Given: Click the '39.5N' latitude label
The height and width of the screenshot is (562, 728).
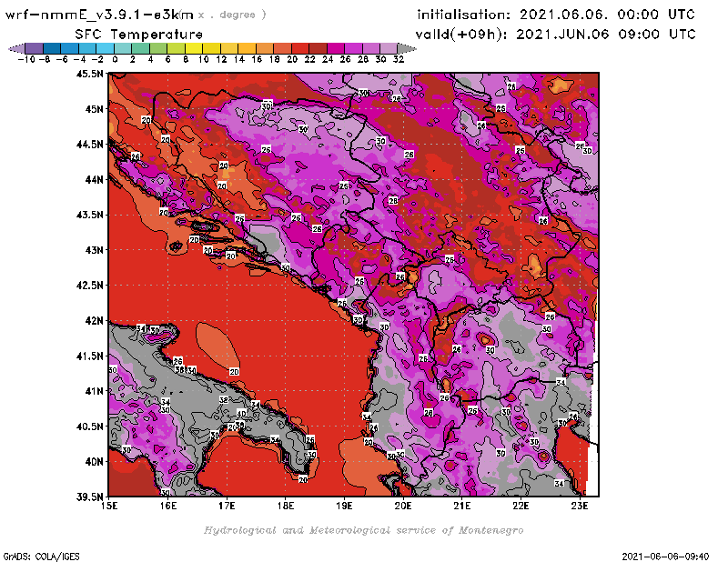Looking at the screenshot, I should tap(89, 497).
